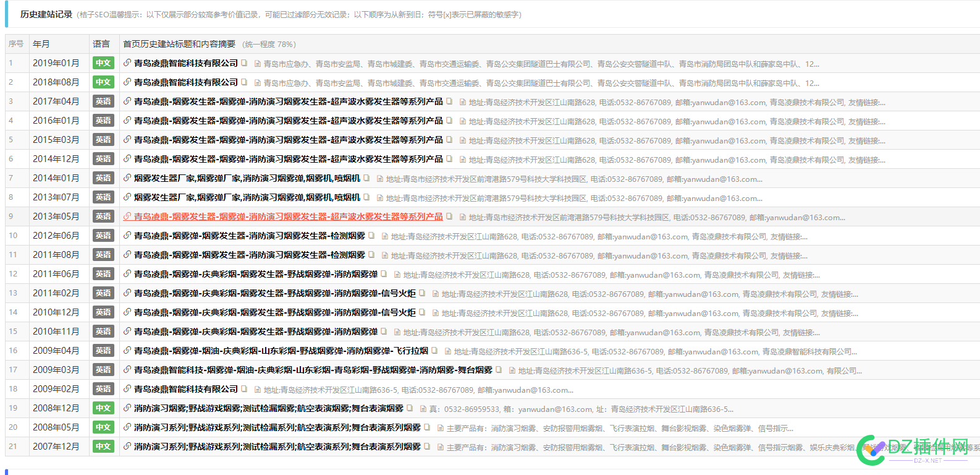Click the copy icon in the 2013年07月 row

[366, 197]
